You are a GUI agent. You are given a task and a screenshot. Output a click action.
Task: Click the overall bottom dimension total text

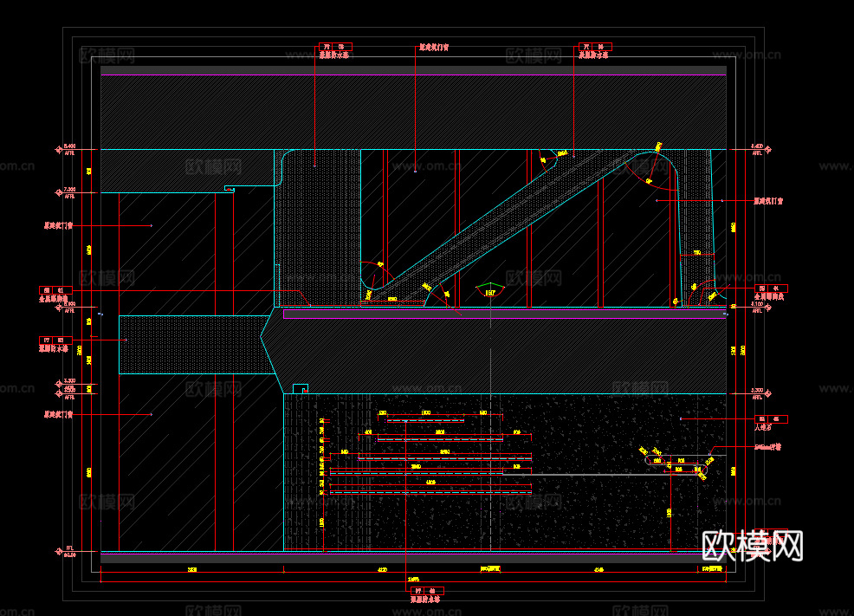(x=413, y=580)
